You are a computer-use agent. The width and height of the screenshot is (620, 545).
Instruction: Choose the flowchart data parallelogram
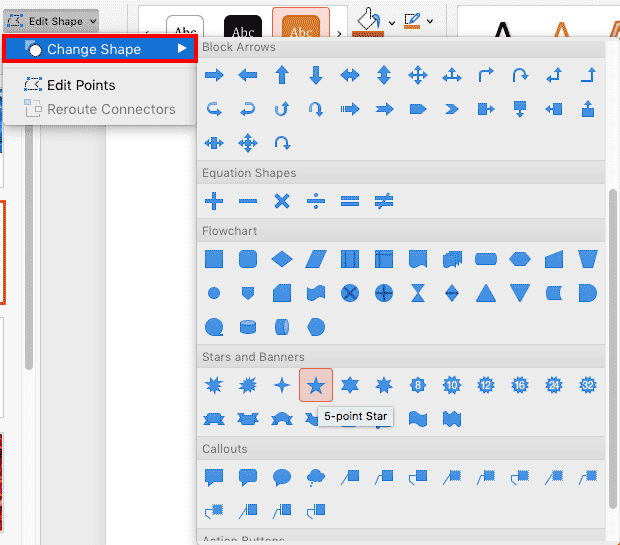click(x=316, y=259)
